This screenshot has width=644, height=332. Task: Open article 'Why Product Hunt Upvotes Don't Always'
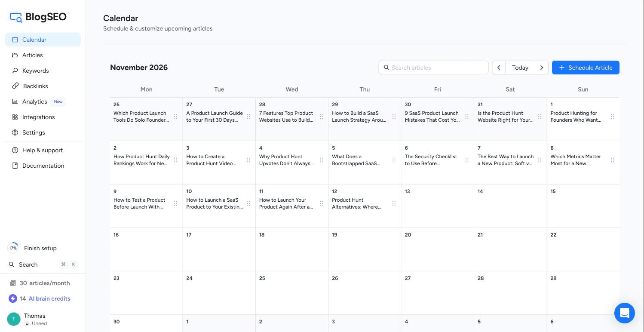point(286,160)
